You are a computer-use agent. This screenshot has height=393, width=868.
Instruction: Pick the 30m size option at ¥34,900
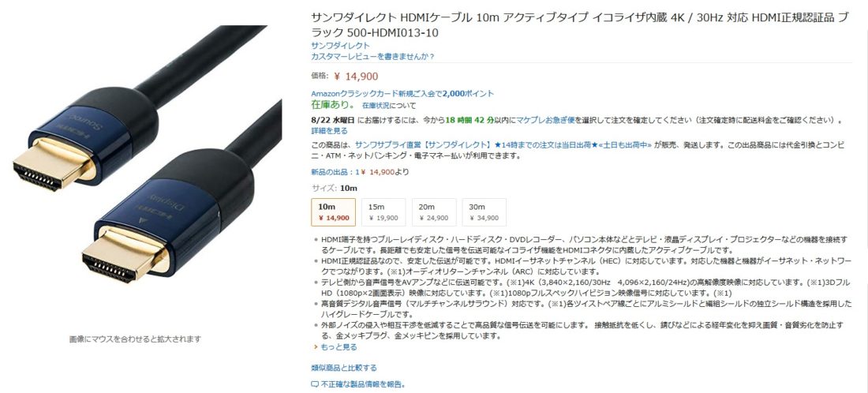click(x=485, y=212)
